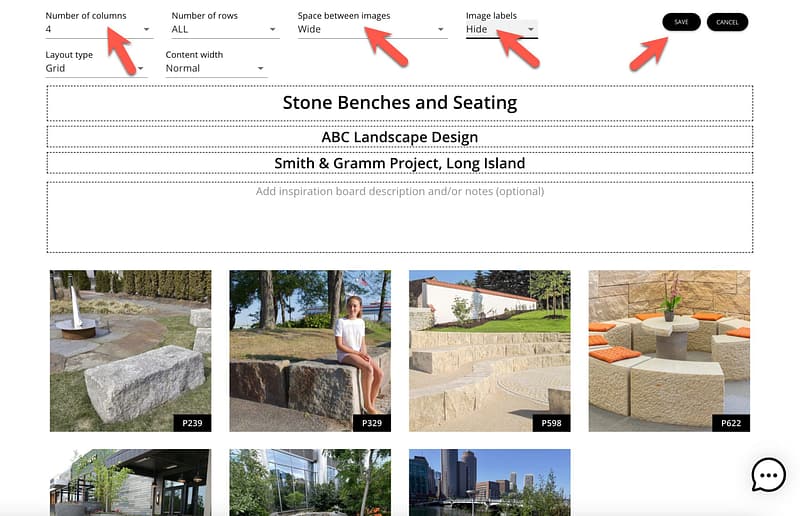Select the P598 stone steps image
Screen dimensions: 800x516
point(489,350)
